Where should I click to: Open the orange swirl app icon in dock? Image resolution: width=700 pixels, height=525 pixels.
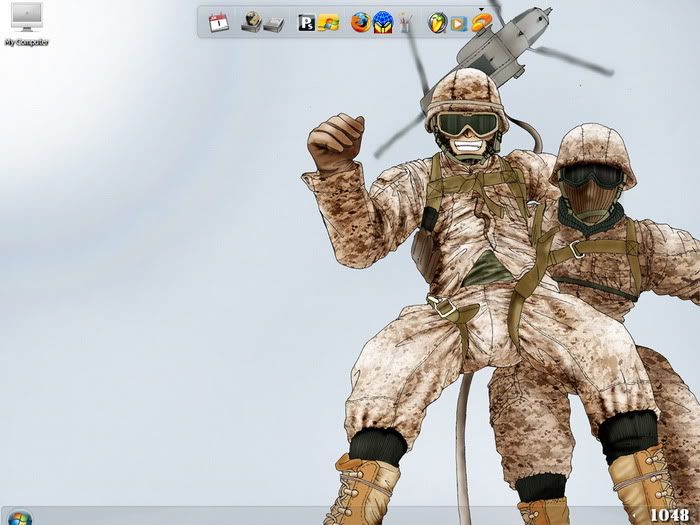[481, 22]
